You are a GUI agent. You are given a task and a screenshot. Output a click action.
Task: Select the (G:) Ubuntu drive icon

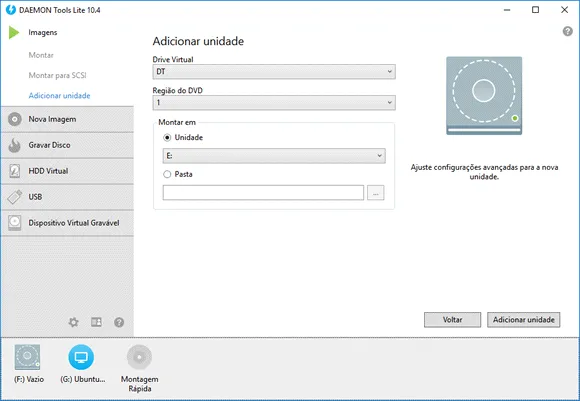[x=81, y=357]
